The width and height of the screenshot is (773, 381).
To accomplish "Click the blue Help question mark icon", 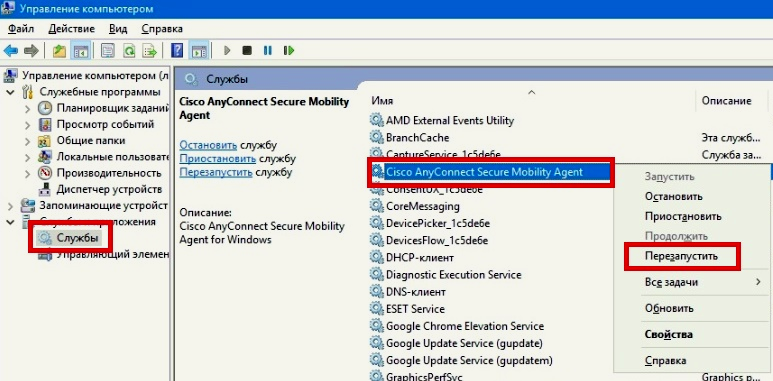I will pyautogui.click(x=176, y=50).
